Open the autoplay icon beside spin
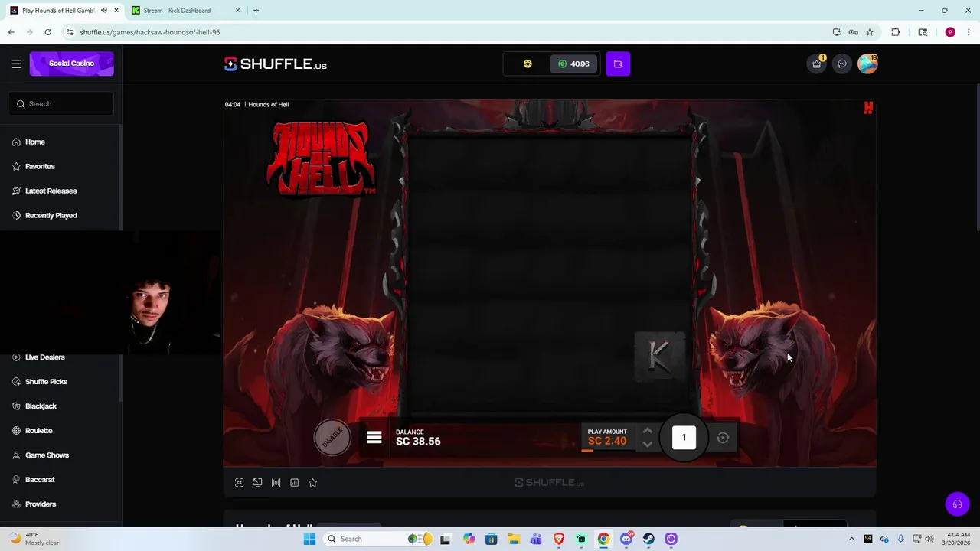 [x=723, y=438]
